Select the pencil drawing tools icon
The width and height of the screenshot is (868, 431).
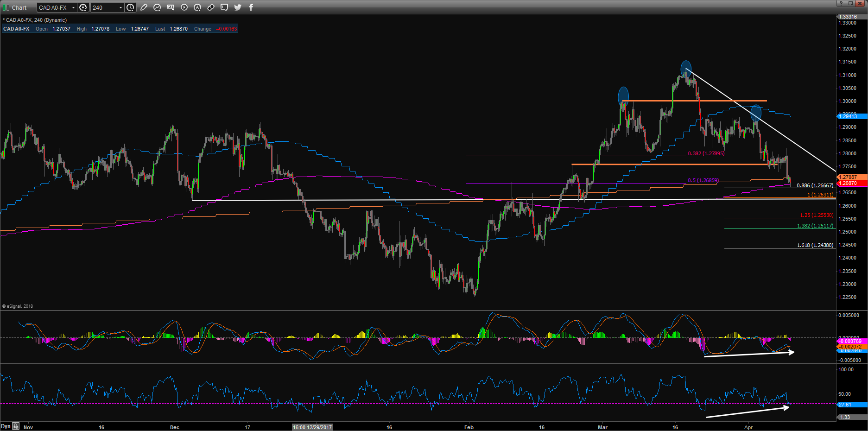pos(144,7)
